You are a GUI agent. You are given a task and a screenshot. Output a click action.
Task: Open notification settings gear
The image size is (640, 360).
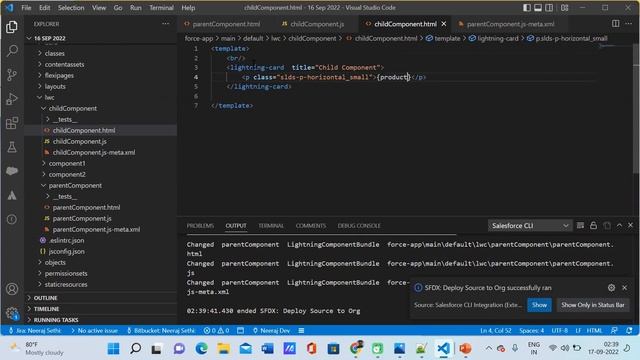pos(611,288)
